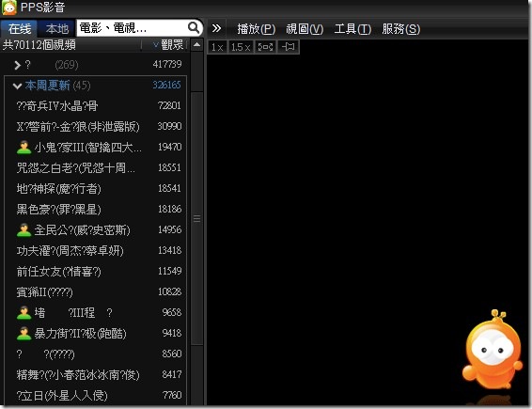Focus the 電影、電視 search field

point(133,28)
